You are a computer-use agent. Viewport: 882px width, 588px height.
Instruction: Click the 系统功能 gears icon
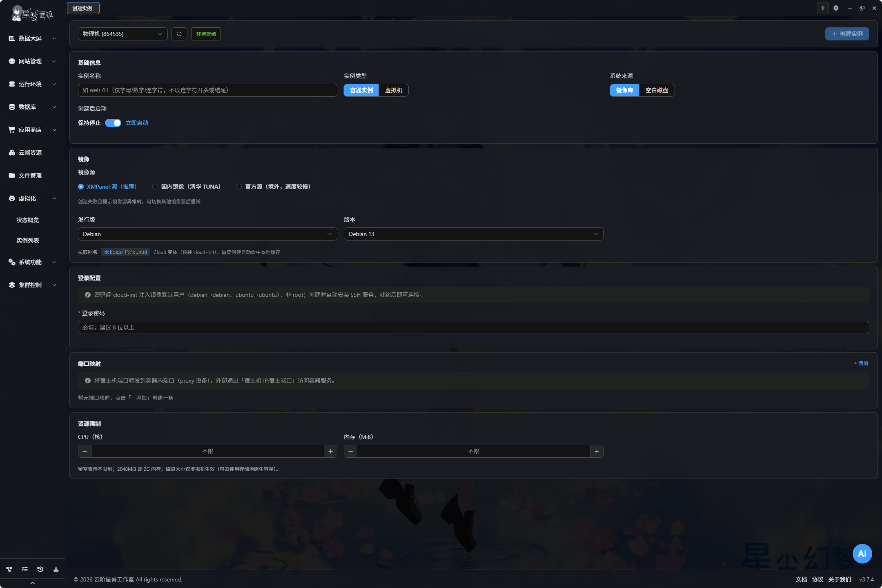tap(12, 262)
